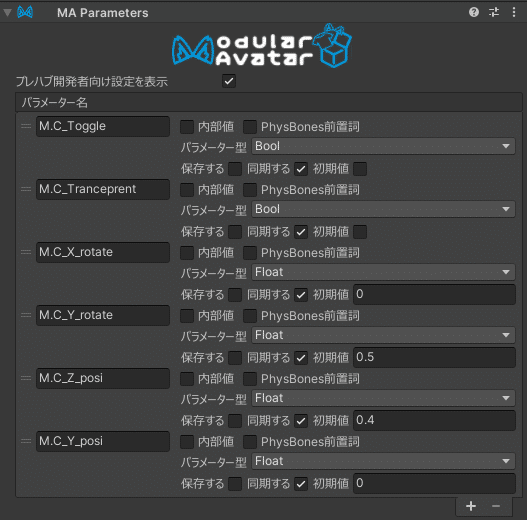527x520 pixels.
Task: Click the drag handle of M.C_Y_rotate row
Action: pos(26,315)
